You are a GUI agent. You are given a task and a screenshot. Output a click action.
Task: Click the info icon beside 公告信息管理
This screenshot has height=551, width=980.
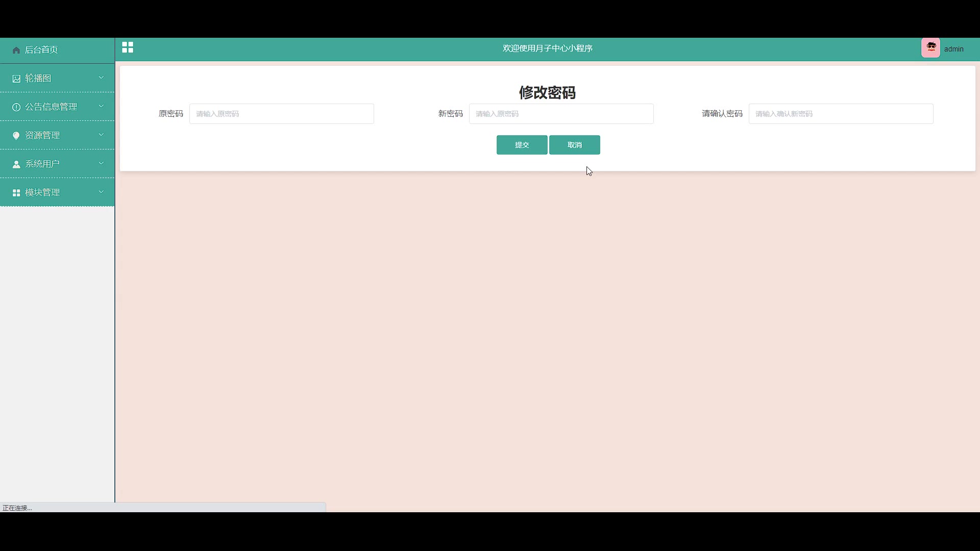(16, 107)
